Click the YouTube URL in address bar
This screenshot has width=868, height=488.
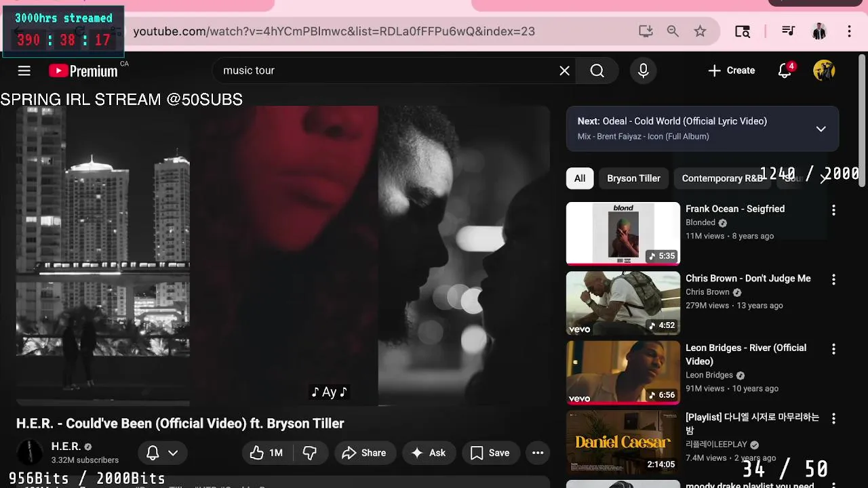coord(334,31)
